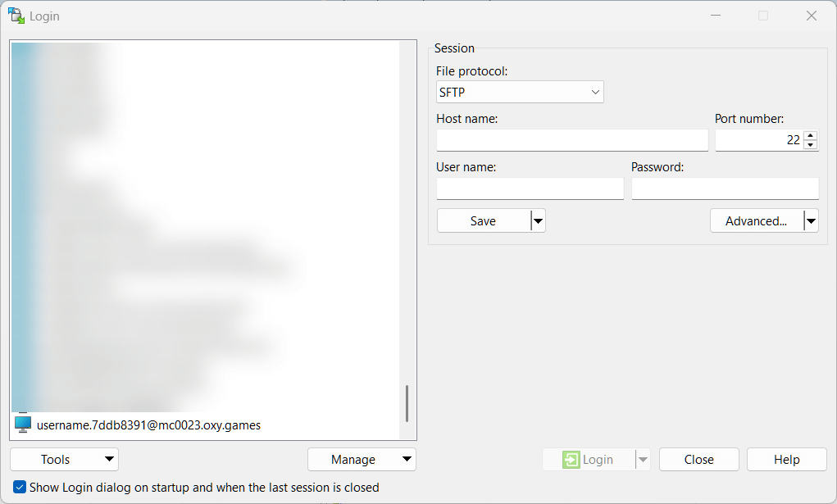
Task: Click the Close button at bottom
Action: 698,460
